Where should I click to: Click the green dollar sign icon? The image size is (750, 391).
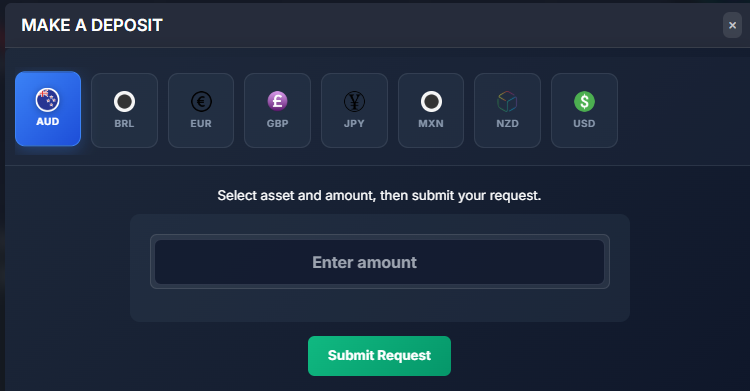(x=584, y=101)
